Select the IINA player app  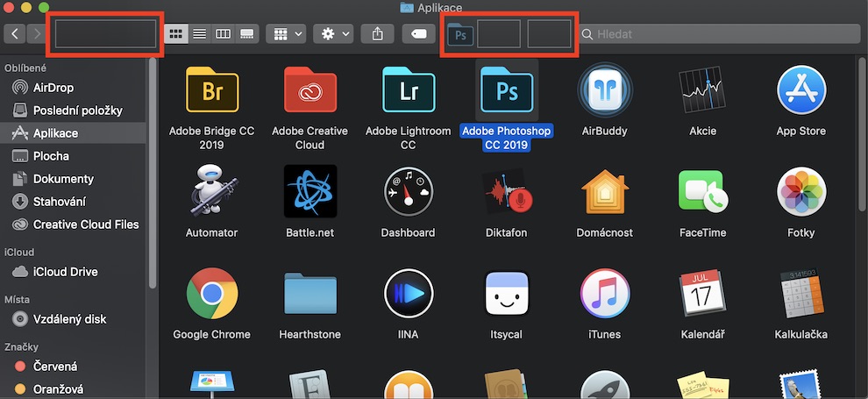pos(409,293)
